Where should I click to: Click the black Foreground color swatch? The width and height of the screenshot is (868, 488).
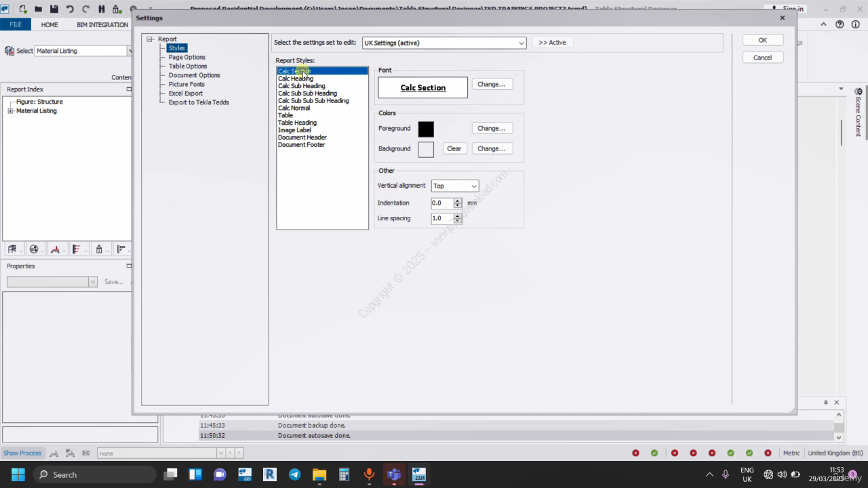pos(426,129)
